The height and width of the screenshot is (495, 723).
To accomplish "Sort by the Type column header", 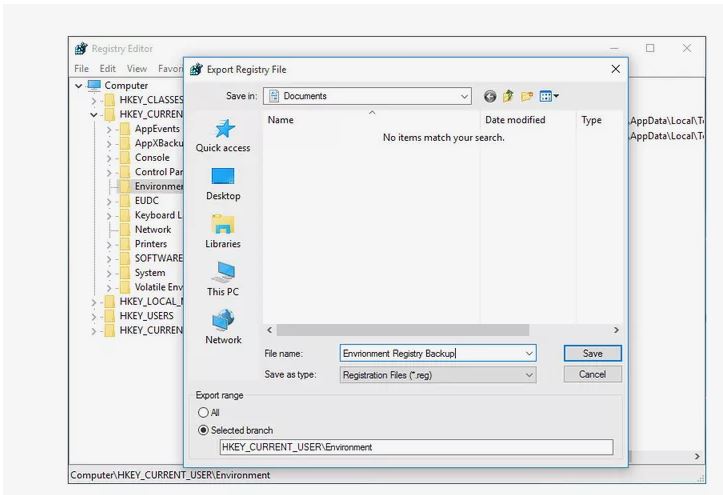I will pos(599,120).
